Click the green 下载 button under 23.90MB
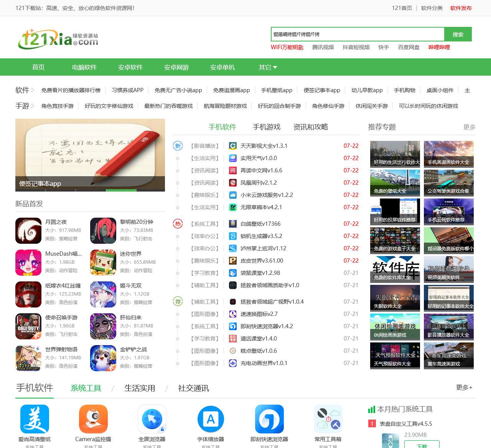Image resolution: width=491 pixels, height=448 pixels. pyautogui.click(x=422, y=445)
